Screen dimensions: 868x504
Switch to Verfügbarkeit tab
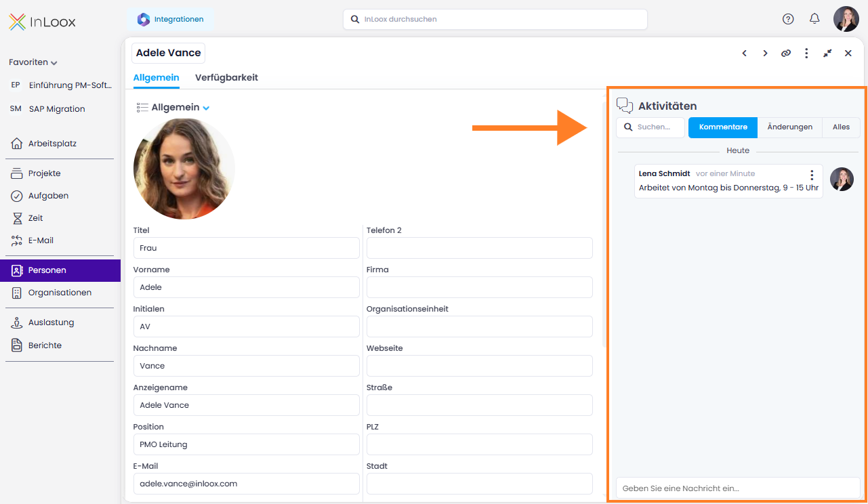pos(226,77)
